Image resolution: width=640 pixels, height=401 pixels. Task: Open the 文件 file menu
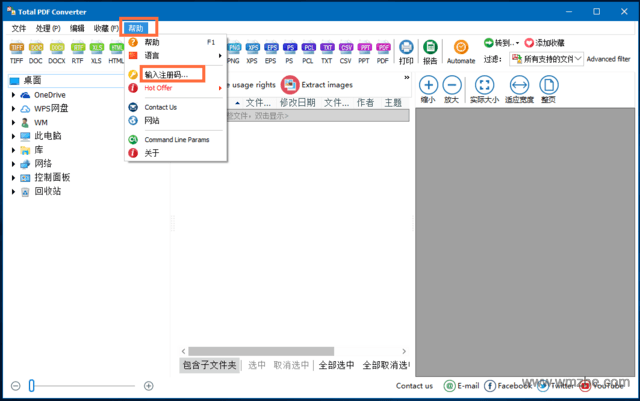pyautogui.click(x=19, y=28)
